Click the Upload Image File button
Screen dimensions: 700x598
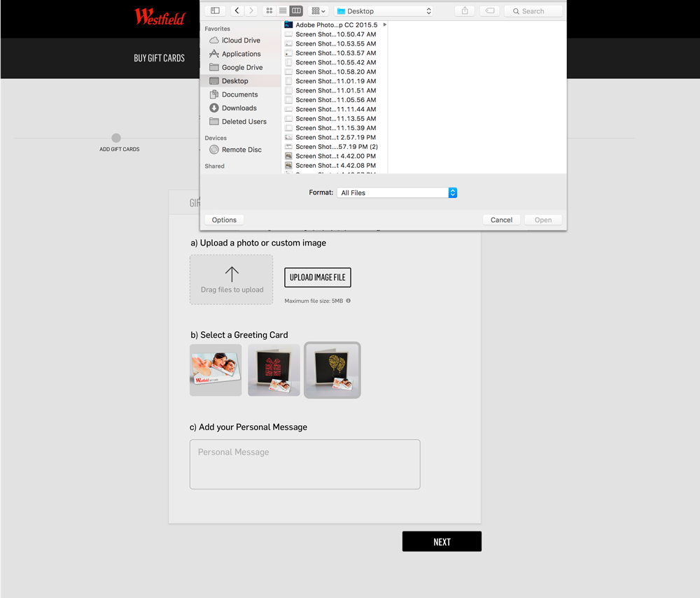[x=317, y=278]
